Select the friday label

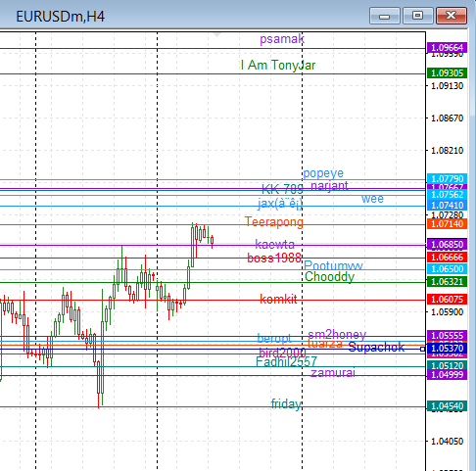(x=286, y=404)
